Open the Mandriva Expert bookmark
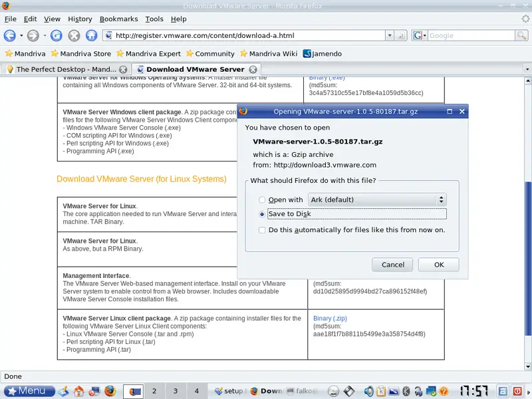 click(148, 54)
